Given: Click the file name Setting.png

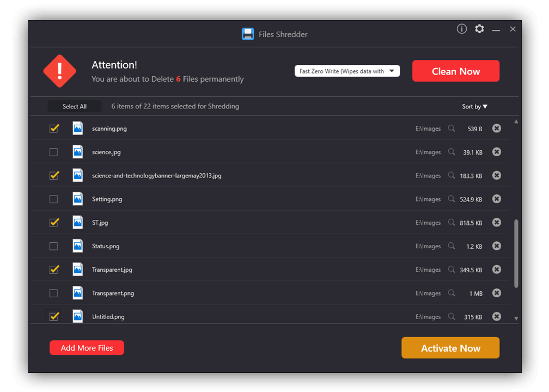Looking at the screenshot, I should pyautogui.click(x=107, y=199).
